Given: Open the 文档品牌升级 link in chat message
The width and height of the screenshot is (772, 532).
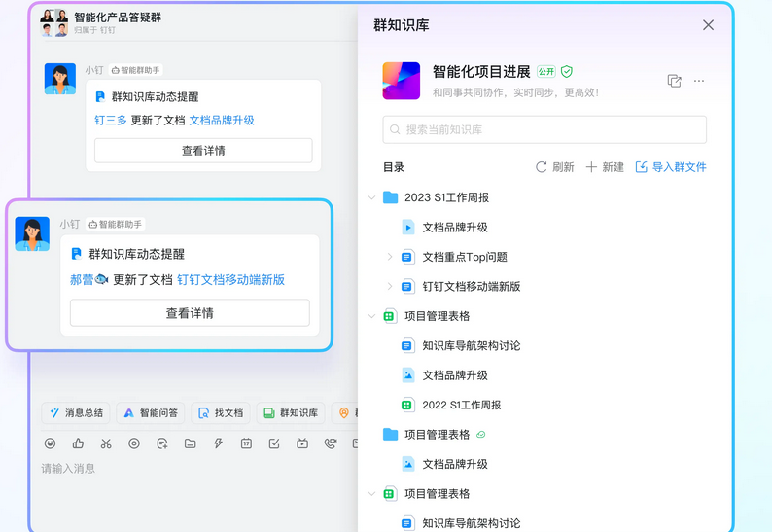Looking at the screenshot, I should click(222, 121).
